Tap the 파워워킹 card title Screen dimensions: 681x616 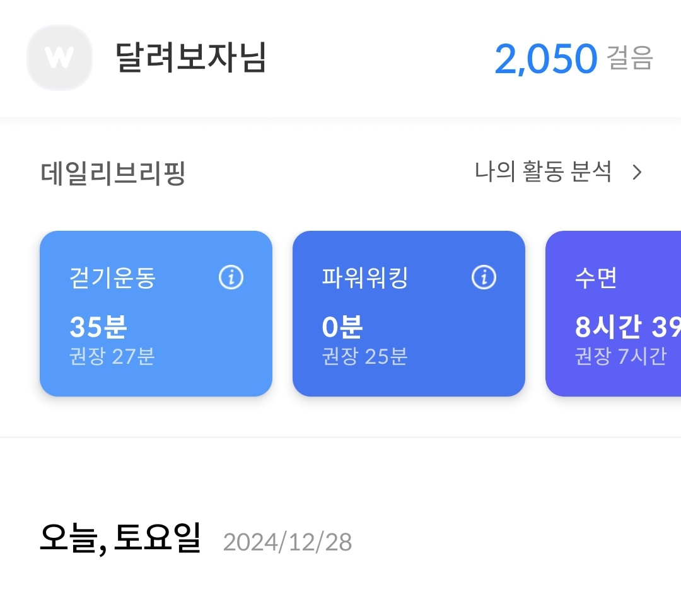click(365, 278)
